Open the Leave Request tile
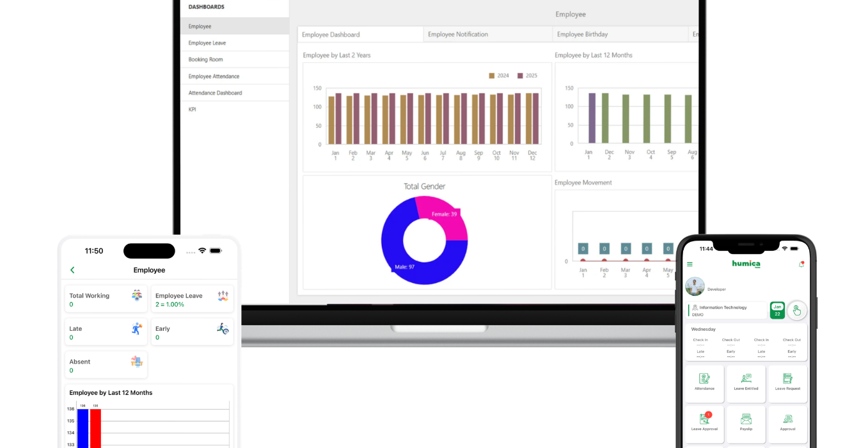The width and height of the screenshot is (868, 448). click(787, 384)
